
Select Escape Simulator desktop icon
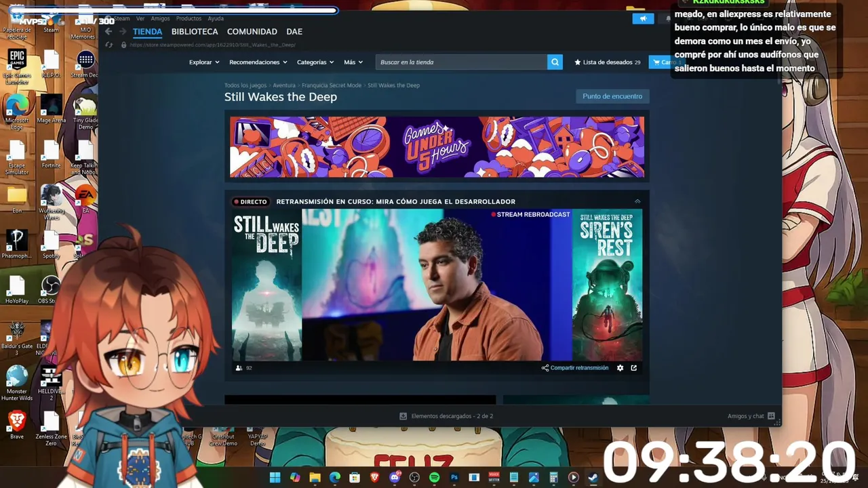coord(17,157)
